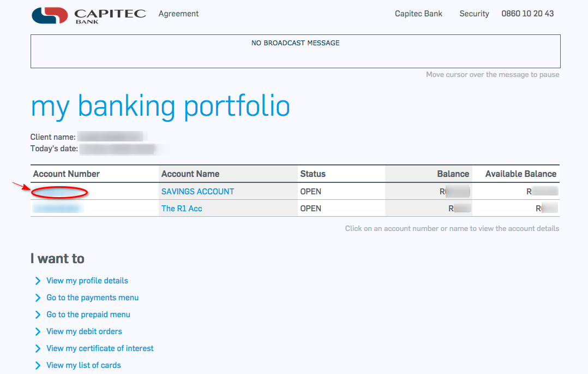Click the NO BROADCAST MESSAGE banner
The width and height of the screenshot is (588, 374).
pos(295,43)
